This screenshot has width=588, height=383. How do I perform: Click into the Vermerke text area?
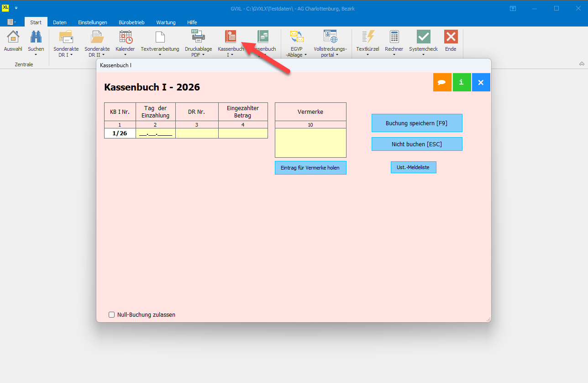tap(310, 143)
